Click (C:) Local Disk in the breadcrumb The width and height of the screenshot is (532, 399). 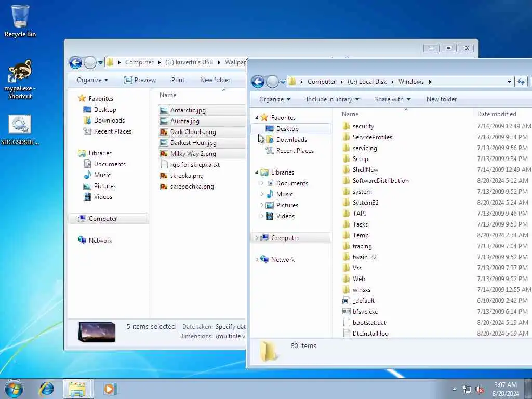click(367, 82)
